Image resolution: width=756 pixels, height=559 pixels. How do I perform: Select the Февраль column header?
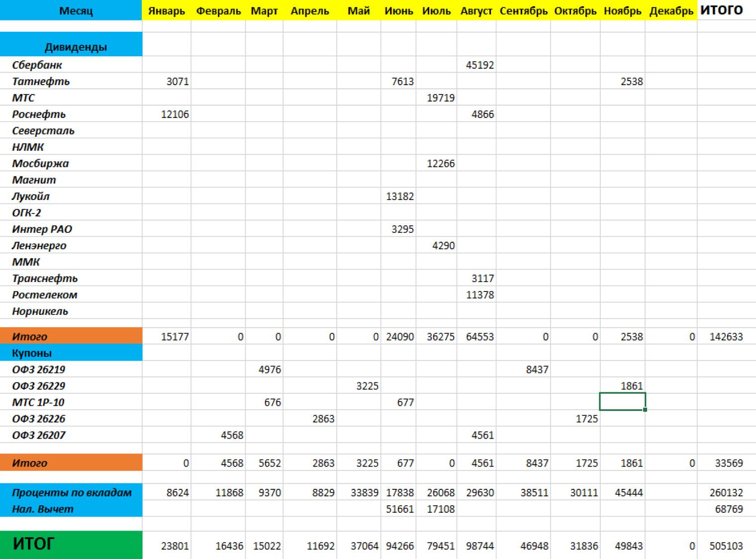pos(218,10)
